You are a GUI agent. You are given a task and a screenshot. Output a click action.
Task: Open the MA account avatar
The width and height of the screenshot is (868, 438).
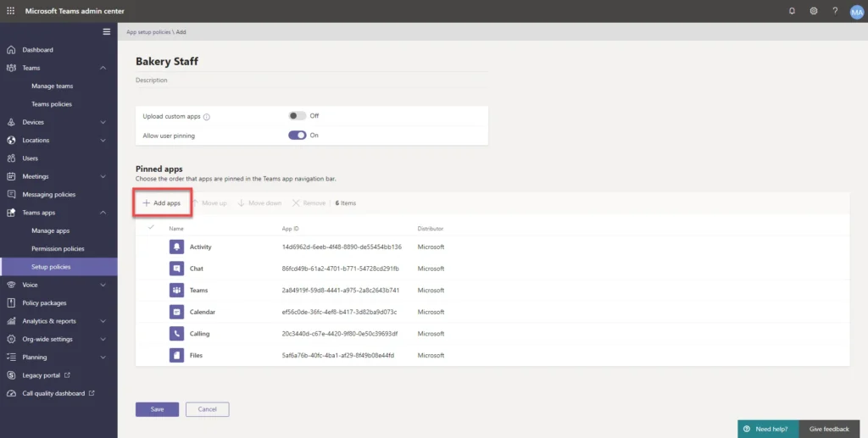[856, 11]
